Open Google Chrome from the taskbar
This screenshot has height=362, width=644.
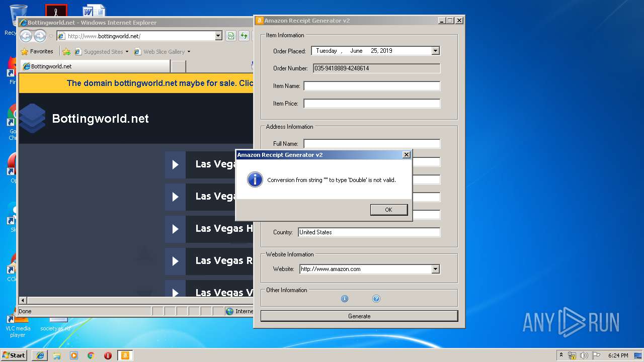click(91, 355)
